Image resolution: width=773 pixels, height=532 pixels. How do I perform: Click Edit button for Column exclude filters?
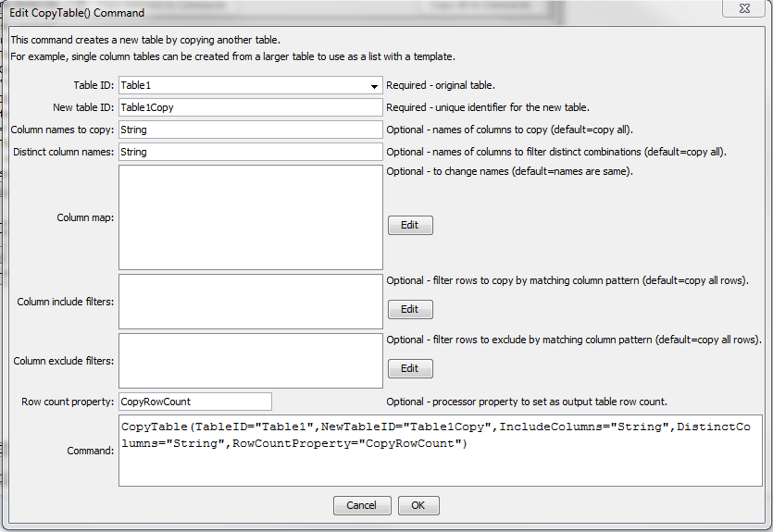[410, 368]
